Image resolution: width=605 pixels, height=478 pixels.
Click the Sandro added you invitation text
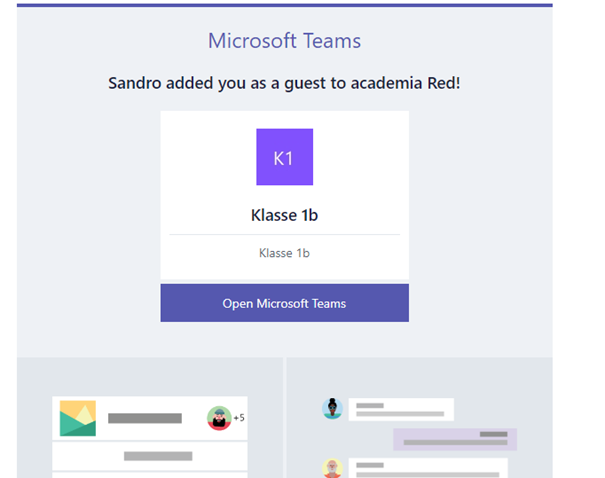click(x=284, y=83)
